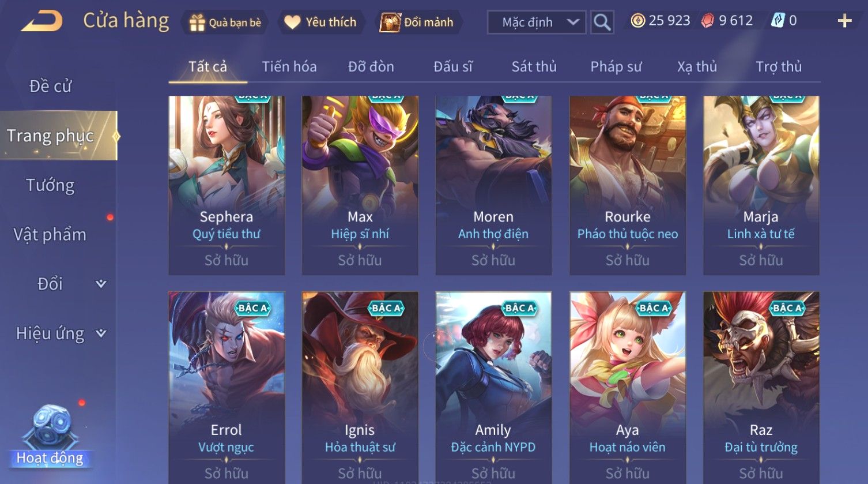Screen dimensions: 868x484
Task: Select the Đề cử sidebar item
Action: (50, 86)
